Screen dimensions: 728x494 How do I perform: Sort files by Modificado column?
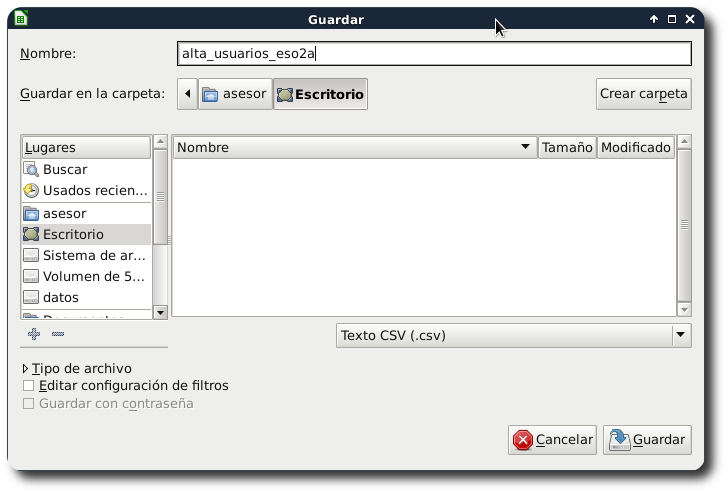click(x=636, y=147)
